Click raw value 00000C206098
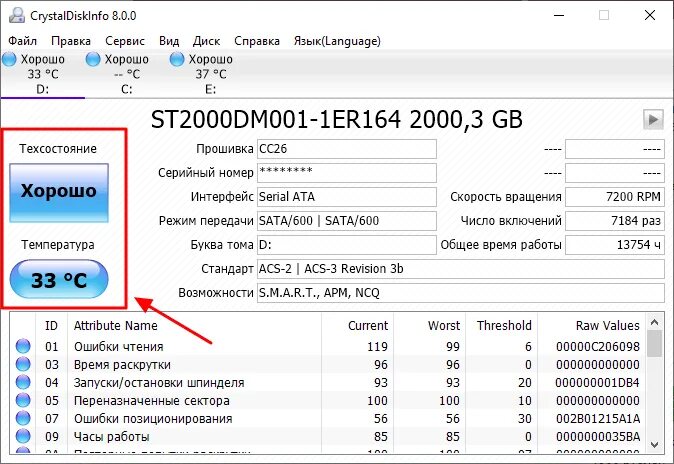Viewport: 674px width, 464px height. [x=597, y=347]
